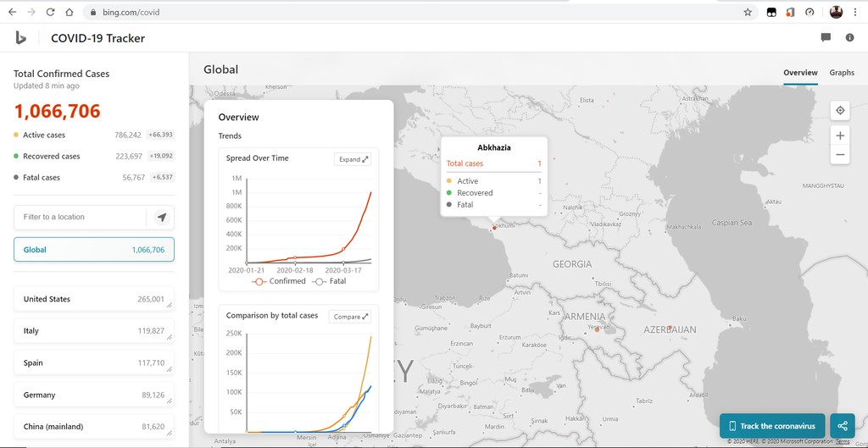Click GEORGIA label on map

(x=572, y=264)
